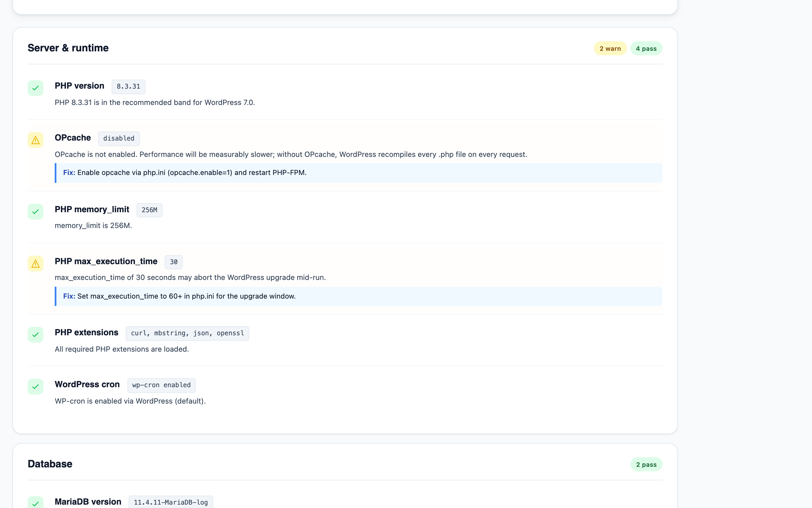Click the 256M value chip
The width and height of the screenshot is (812, 508).
tap(149, 210)
